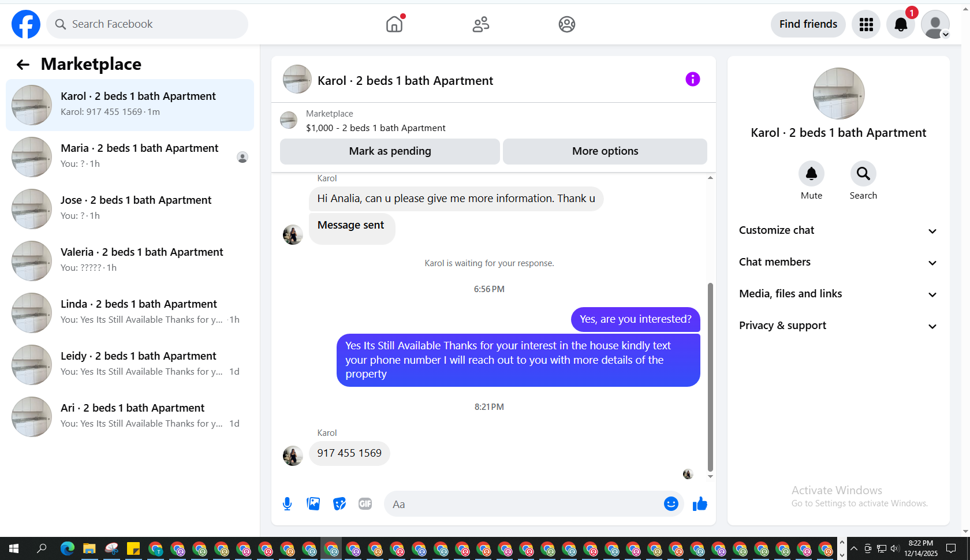Mute this chat with the bell icon
The height and width of the screenshot is (560, 970).
(811, 173)
